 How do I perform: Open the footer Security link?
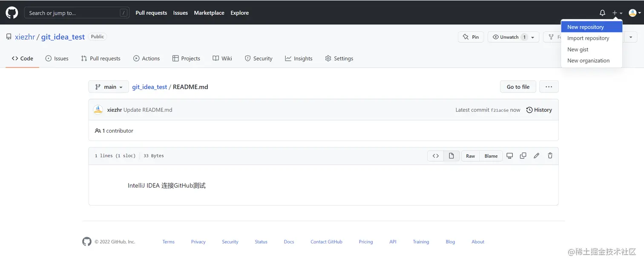pyautogui.click(x=230, y=241)
